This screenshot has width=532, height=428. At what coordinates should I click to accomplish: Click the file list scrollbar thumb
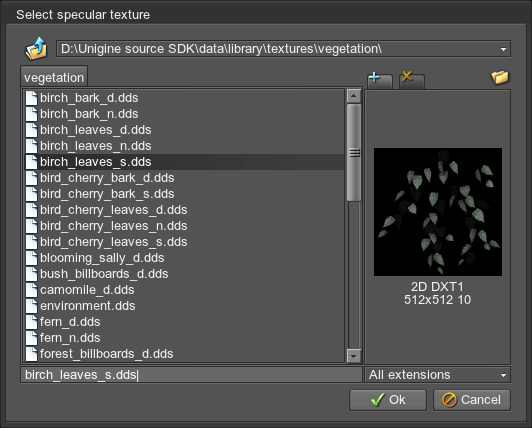[354, 153]
